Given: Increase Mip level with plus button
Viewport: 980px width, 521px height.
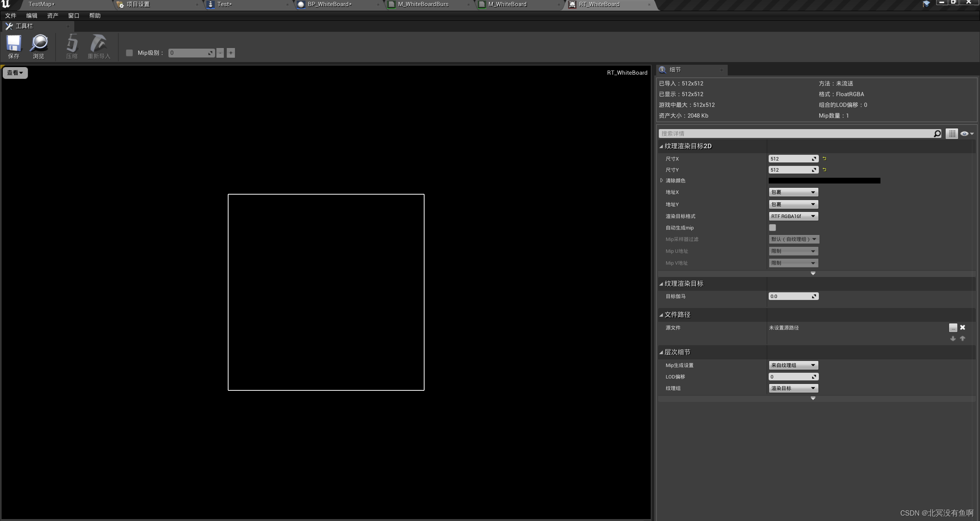Looking at the screenshot, I should coord(230,53).
